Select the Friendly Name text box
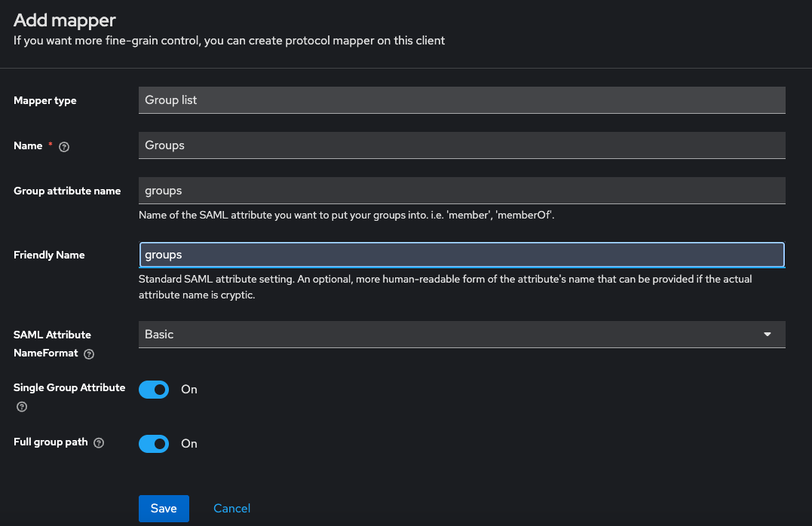The width and height of the screenshot is (812, 526). (x=461, y=255)
